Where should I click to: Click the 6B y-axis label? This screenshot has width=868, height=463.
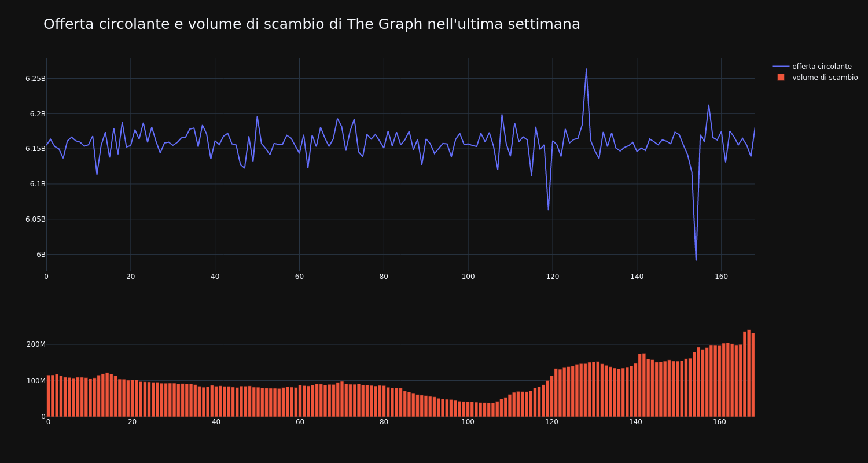(x=41, y=255)
